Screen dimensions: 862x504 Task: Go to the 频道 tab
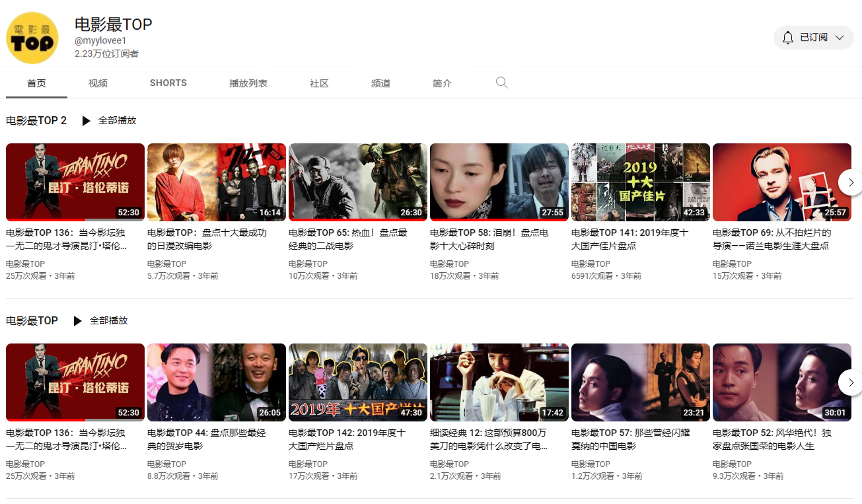click(x=380, y=83)
